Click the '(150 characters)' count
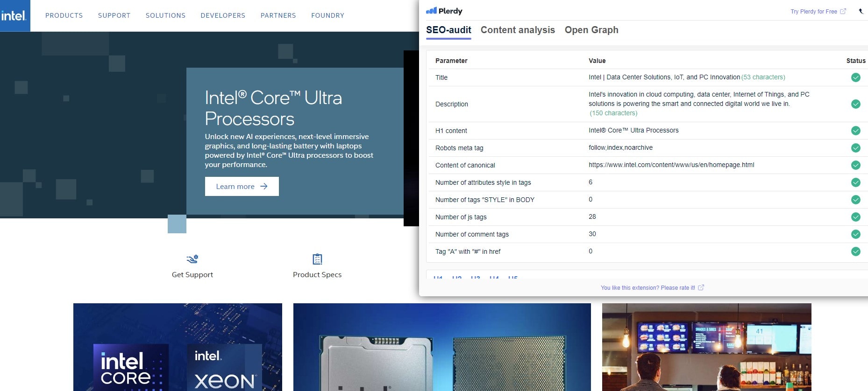This screenshot has width=868, height=391. (x=613, y=113)
